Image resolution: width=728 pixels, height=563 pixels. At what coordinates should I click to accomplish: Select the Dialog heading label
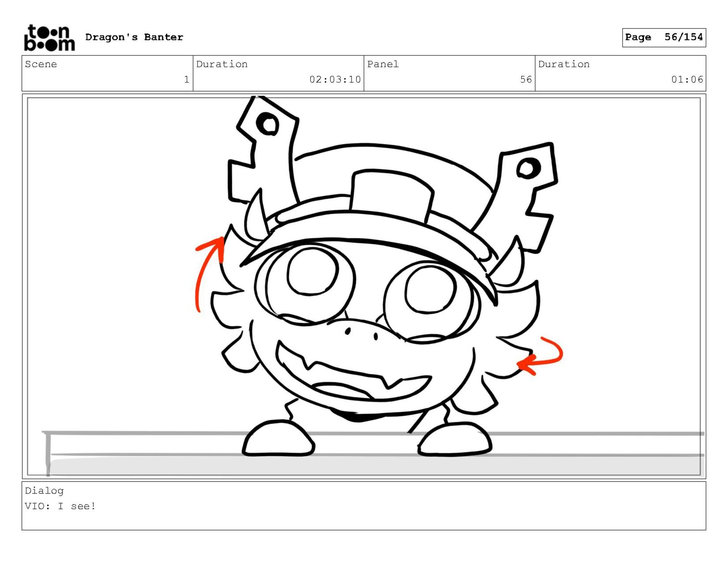point(44,491)
